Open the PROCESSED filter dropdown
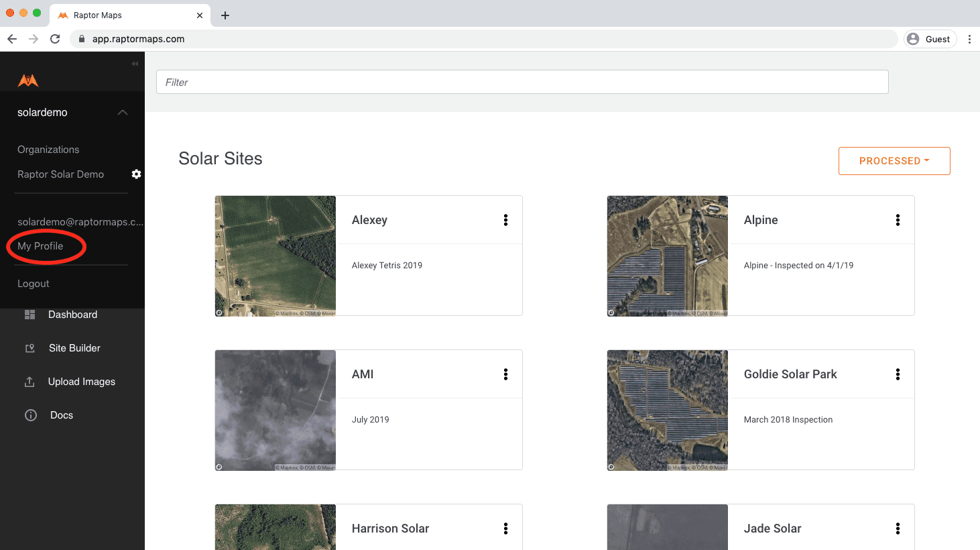 point(894,161)
